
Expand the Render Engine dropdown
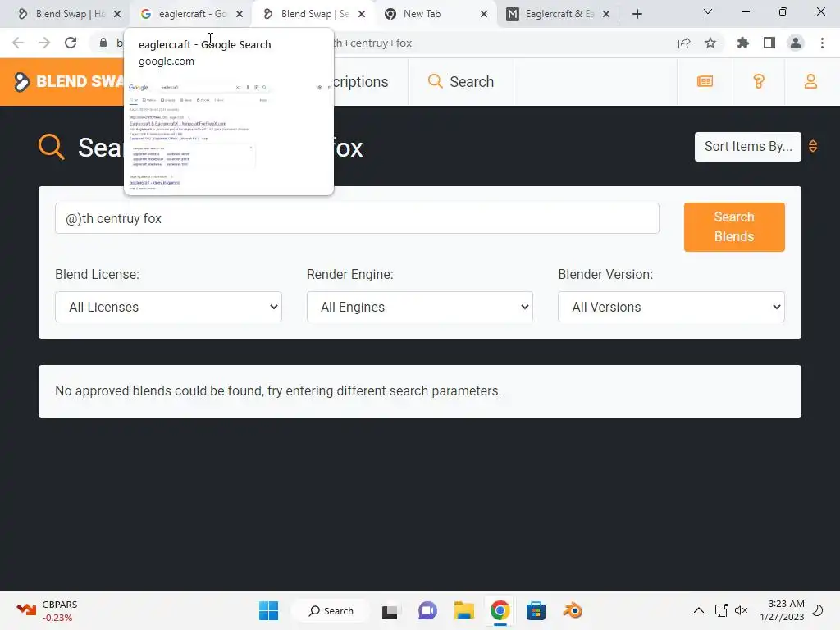(x=419, y=307)
